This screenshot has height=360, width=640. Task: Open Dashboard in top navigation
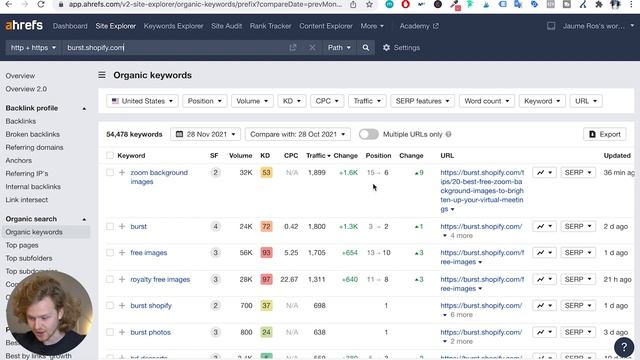(70, 26)
